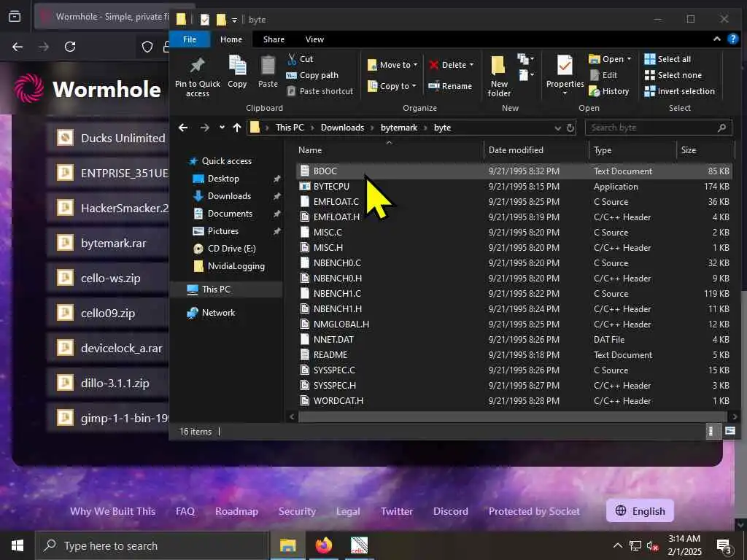The width and height of the screenshot is (747, 560).
Task: Open the Properties checkmark icon
Action: [565, 65]
